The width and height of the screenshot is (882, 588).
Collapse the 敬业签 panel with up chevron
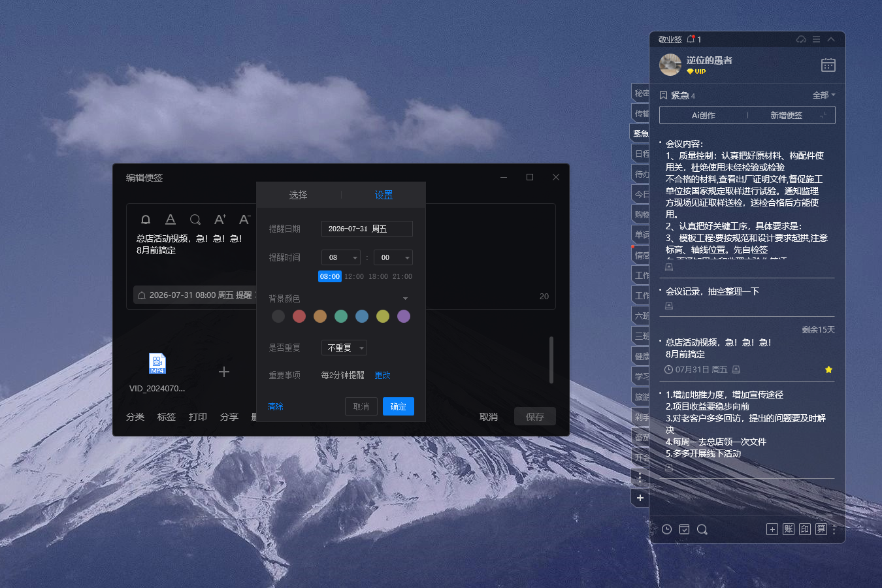point(831,39)
